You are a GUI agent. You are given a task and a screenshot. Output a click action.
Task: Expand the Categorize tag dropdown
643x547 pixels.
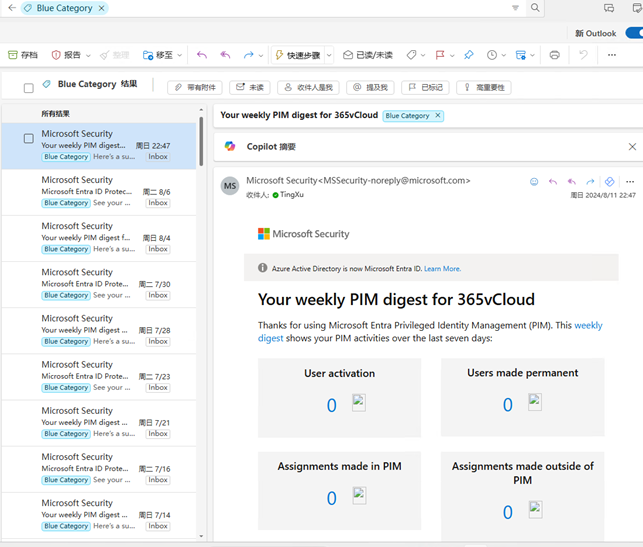pyautogui.click(x=423, y=55)
